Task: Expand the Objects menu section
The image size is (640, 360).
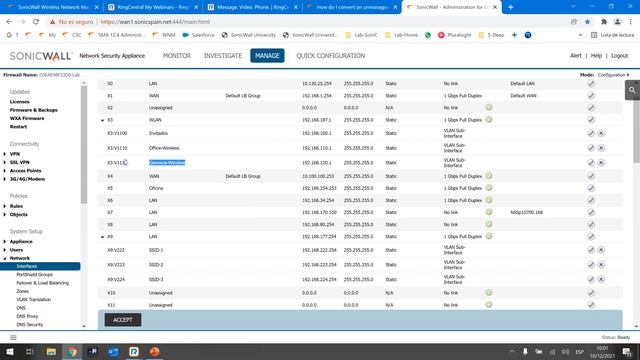Action: (5, 215)
